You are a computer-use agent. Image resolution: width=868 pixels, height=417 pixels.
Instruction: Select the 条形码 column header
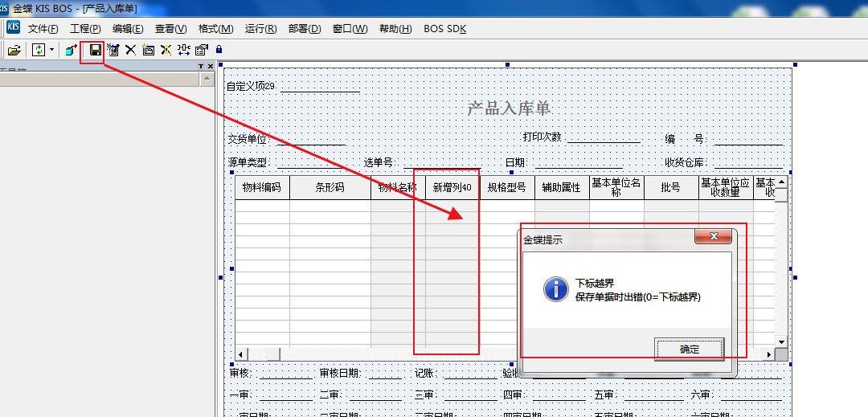click(x=330, y=187)
